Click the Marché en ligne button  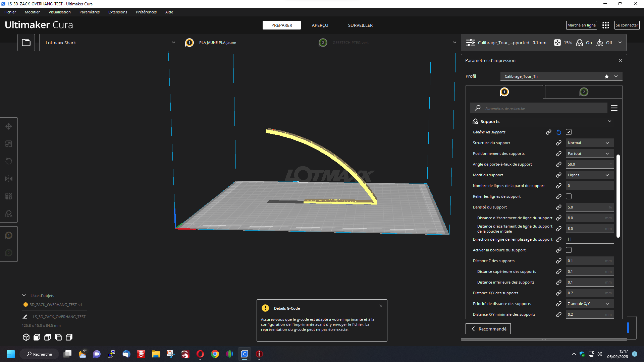coord(582,25)
